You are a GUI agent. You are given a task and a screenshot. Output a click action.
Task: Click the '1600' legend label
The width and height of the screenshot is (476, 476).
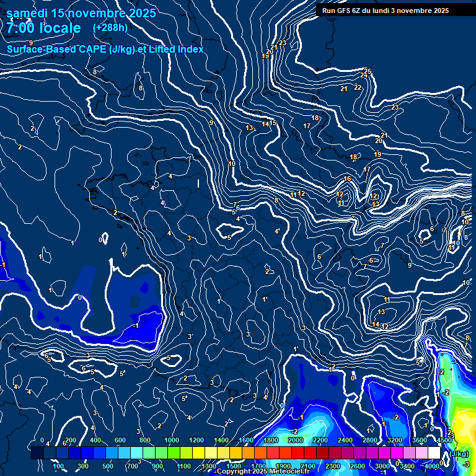pyautogui.click(x=246, y=440)
